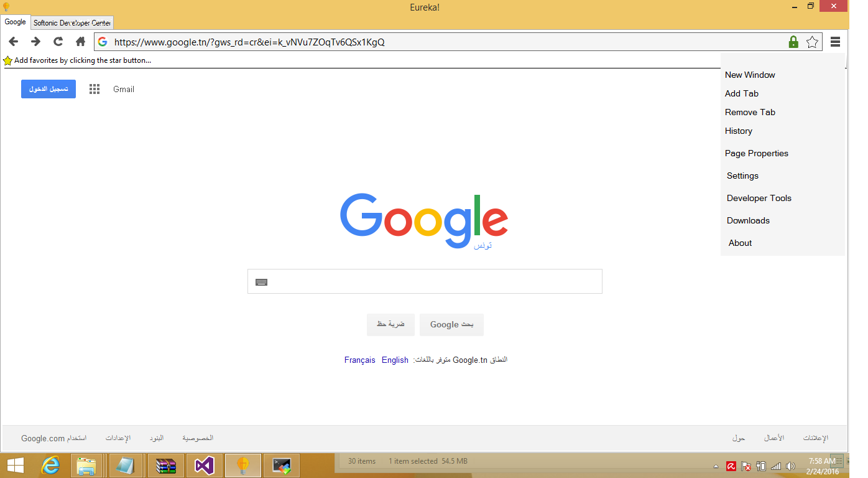Screen dimensions: 868x478
Task: Go back using the back arrow
Action: click(x=13, y=42)
